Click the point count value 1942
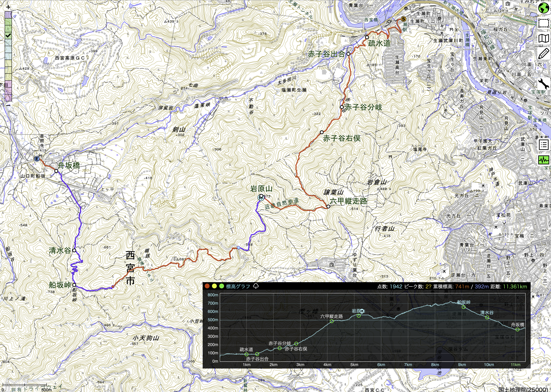Screen dimensions: 551x392 (x=396, y=286)
